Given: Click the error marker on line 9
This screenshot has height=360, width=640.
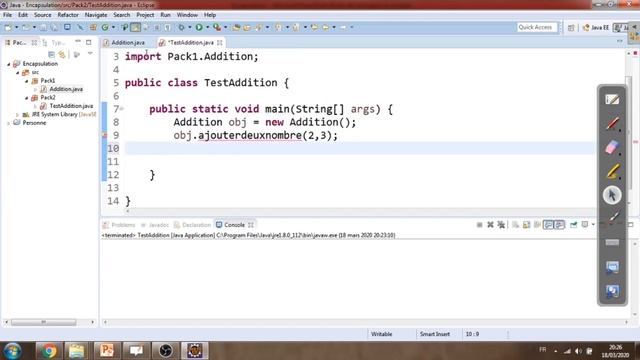Looking at the screenshot, I should (x=104, y=135).
